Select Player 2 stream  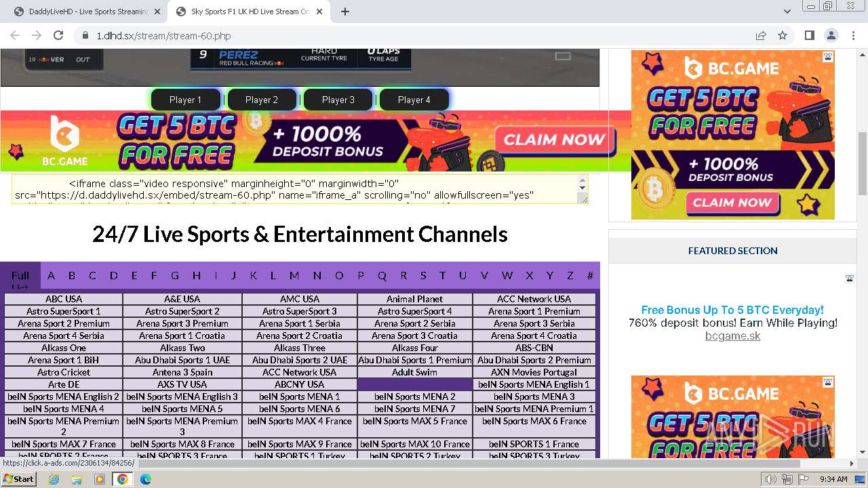click(x=262, y=100)
